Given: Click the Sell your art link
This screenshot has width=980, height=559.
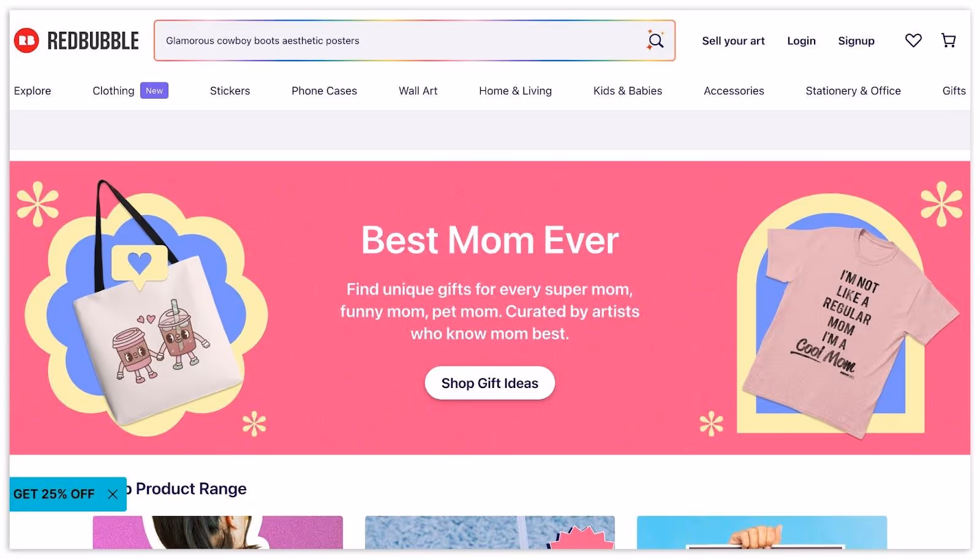Looking at the screenshot, I should (733, 40).
